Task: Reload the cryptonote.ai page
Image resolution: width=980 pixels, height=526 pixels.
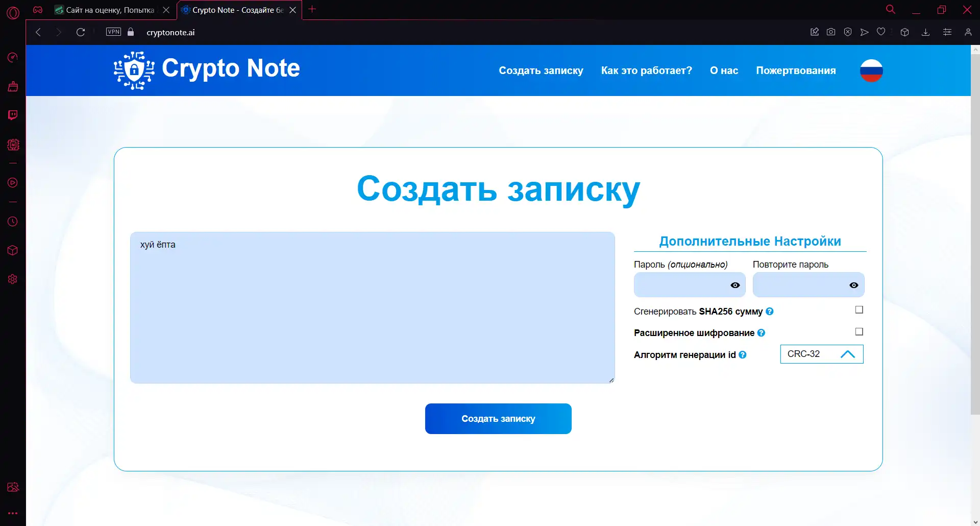Action: (81, 32)
